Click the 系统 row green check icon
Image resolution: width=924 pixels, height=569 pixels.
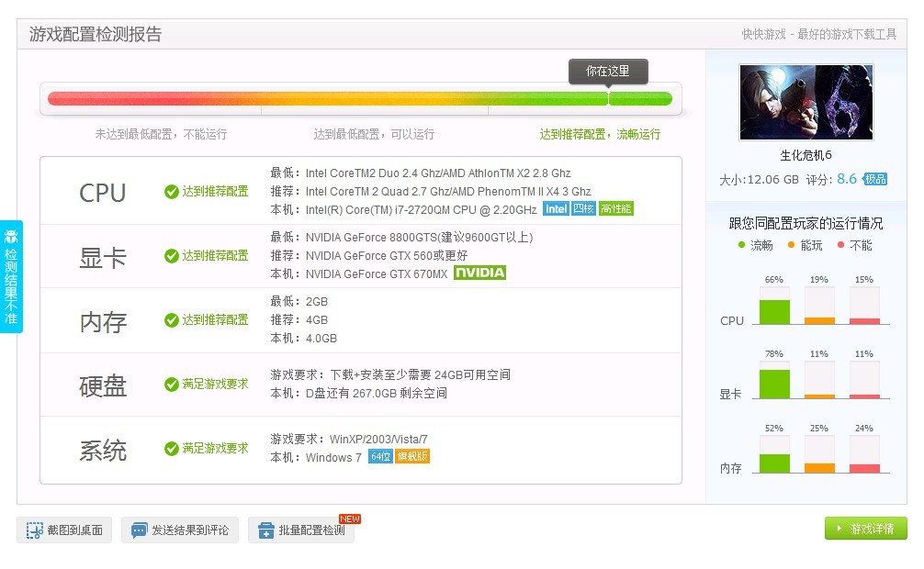pos(172,449)
